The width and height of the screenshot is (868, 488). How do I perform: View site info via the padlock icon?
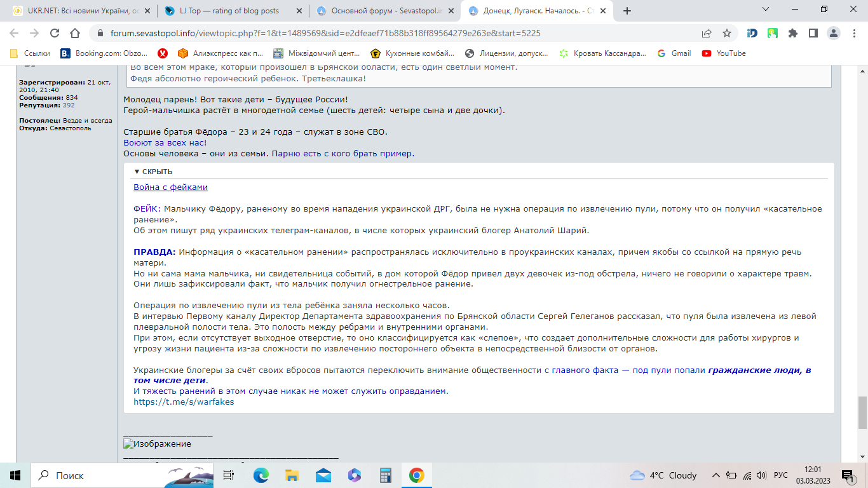point(100,33)
